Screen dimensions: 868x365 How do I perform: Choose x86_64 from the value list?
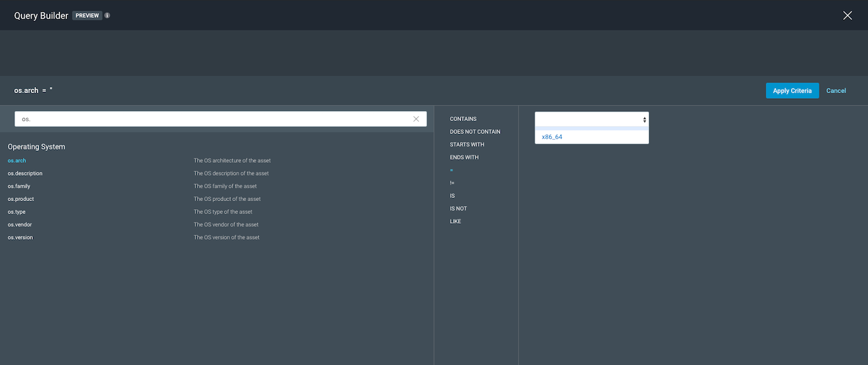tap(552, 137)
